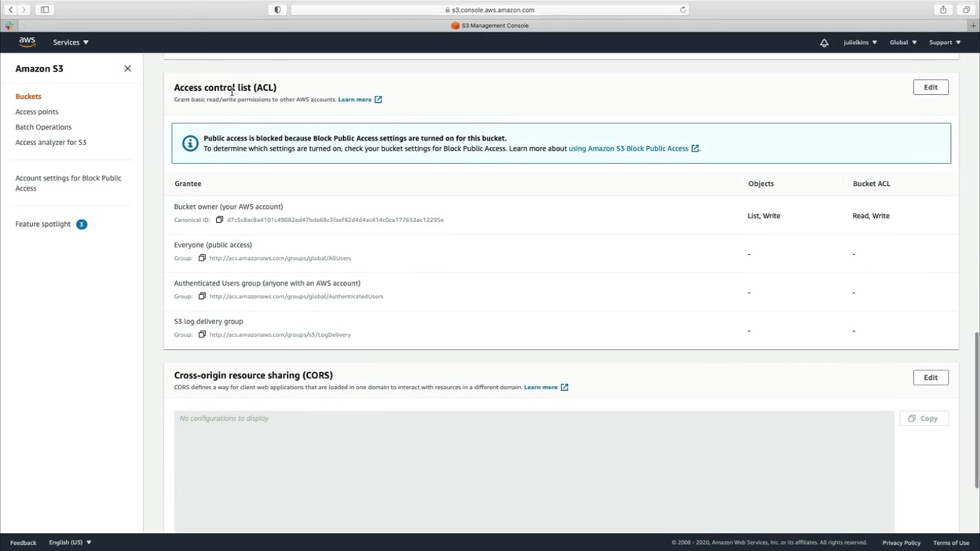The image size is (980, 551).
Task: Click the AWS logo home icon
Action: [27, 42]
